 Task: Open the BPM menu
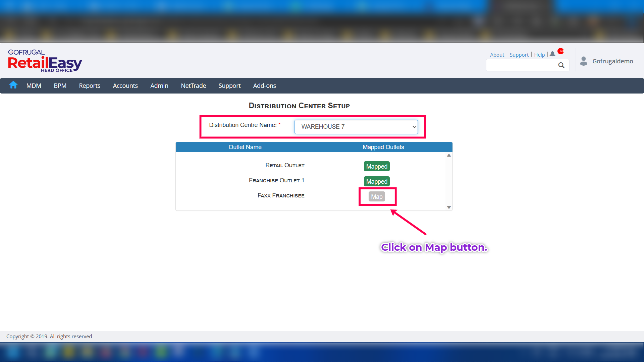click(x=60, y=86)
